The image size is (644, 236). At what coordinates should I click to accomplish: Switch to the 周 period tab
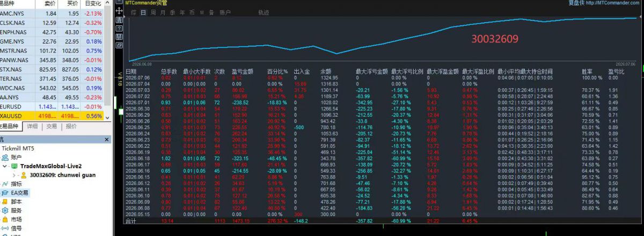(153, 12)
